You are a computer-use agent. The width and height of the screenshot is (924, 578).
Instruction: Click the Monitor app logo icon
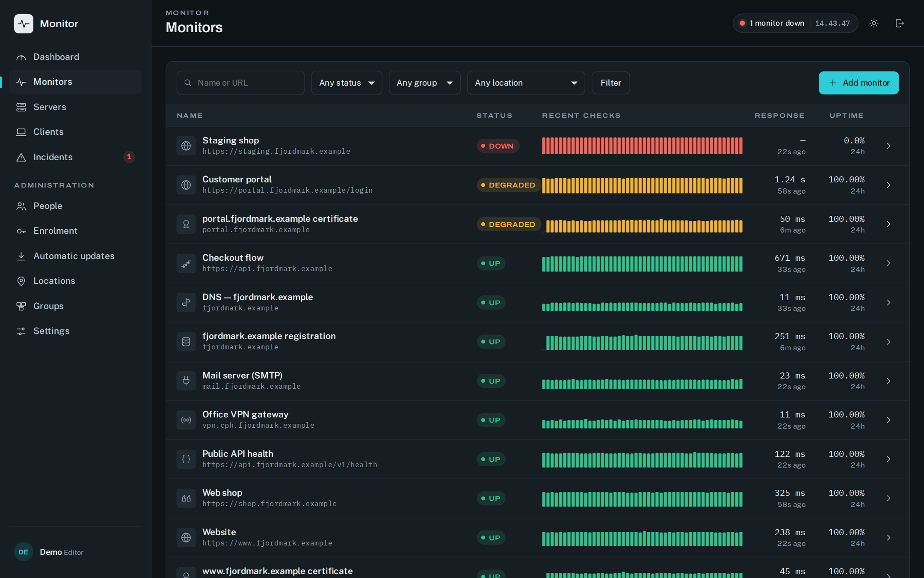click(24, 24)
